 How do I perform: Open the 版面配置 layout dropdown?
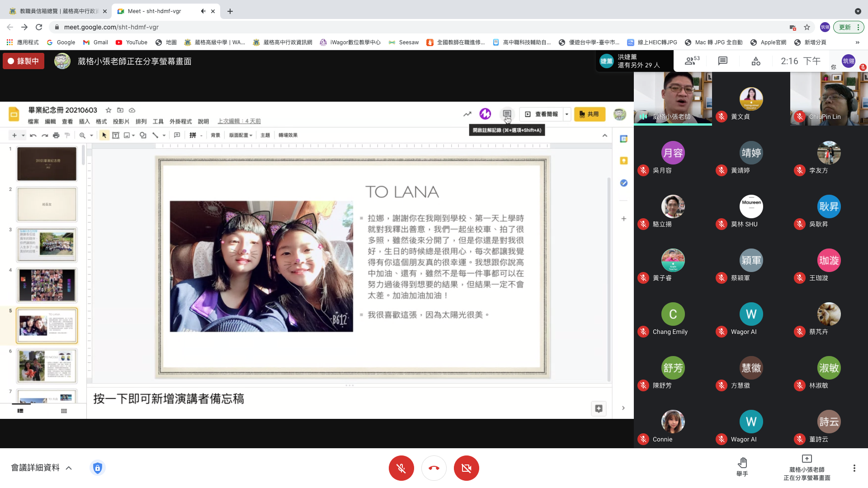click(241, 135)
